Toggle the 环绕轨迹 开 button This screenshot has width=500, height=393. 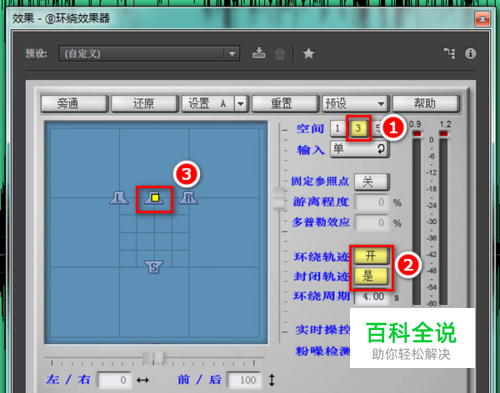[371, 256]
